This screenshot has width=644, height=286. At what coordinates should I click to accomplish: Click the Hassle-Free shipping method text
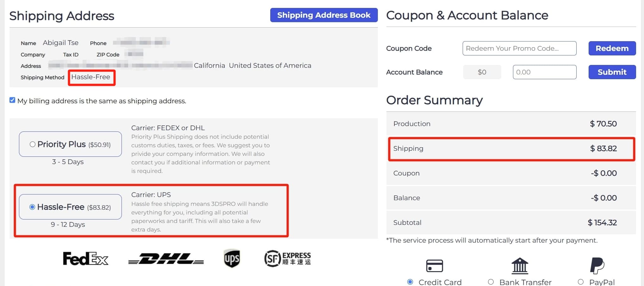point(91,77)
